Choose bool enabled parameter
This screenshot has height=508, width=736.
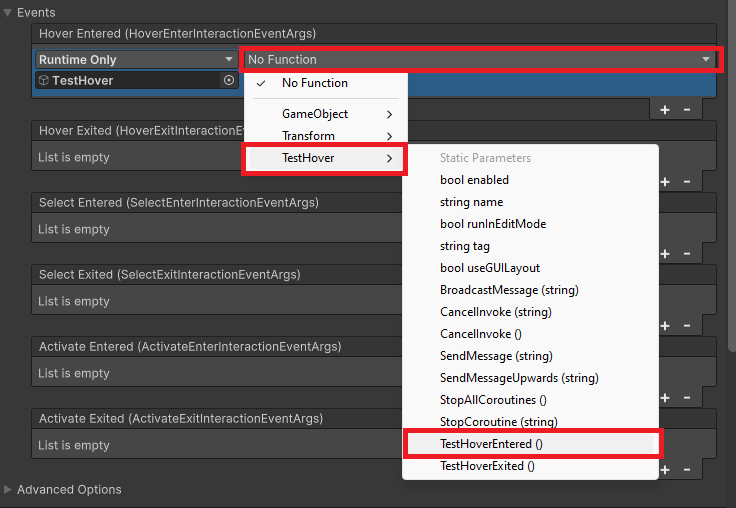pos(474,180)
